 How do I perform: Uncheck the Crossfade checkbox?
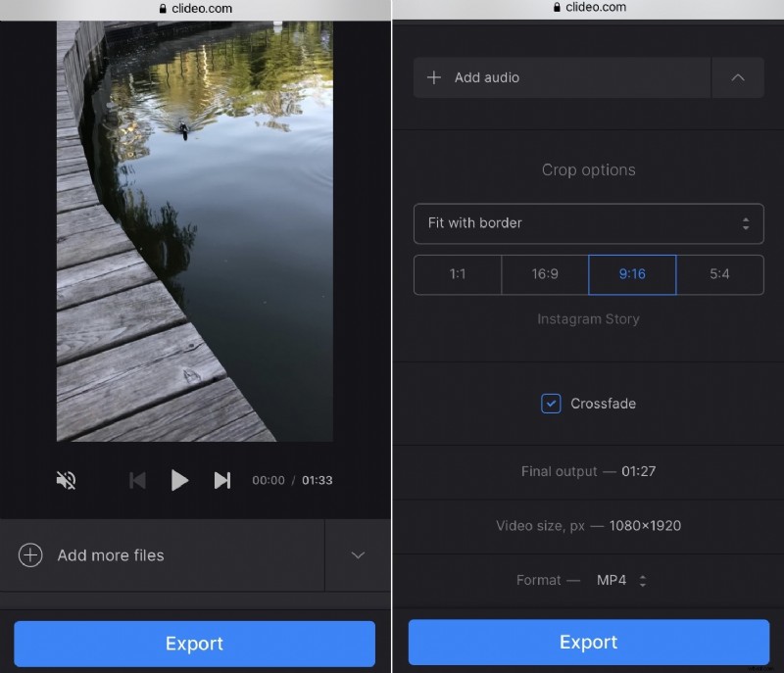coord(551,404)
